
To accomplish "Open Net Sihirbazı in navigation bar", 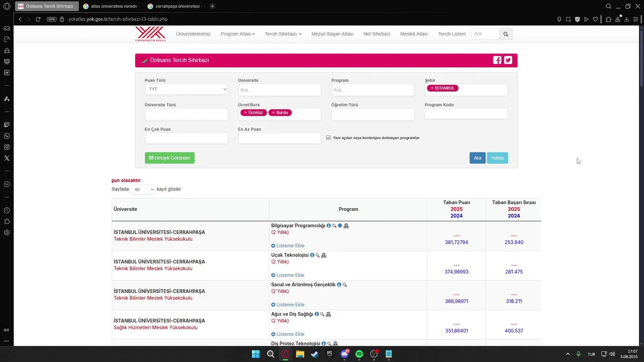I will point(377,34).
